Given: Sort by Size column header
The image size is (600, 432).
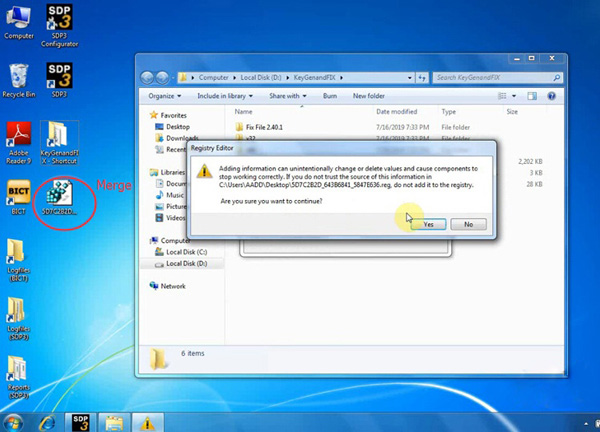Looking at the screenshot, I should pyautogui.click(x=512, y=112).
